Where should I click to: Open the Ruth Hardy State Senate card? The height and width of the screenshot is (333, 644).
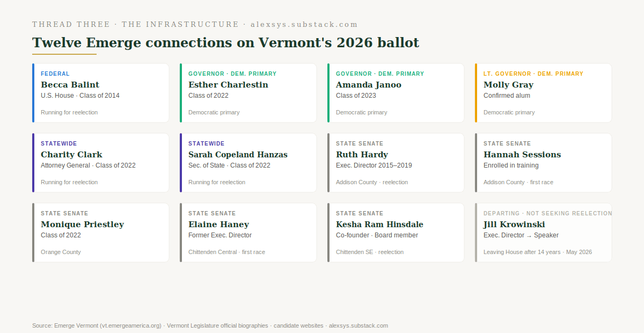[x=396, y=163]
